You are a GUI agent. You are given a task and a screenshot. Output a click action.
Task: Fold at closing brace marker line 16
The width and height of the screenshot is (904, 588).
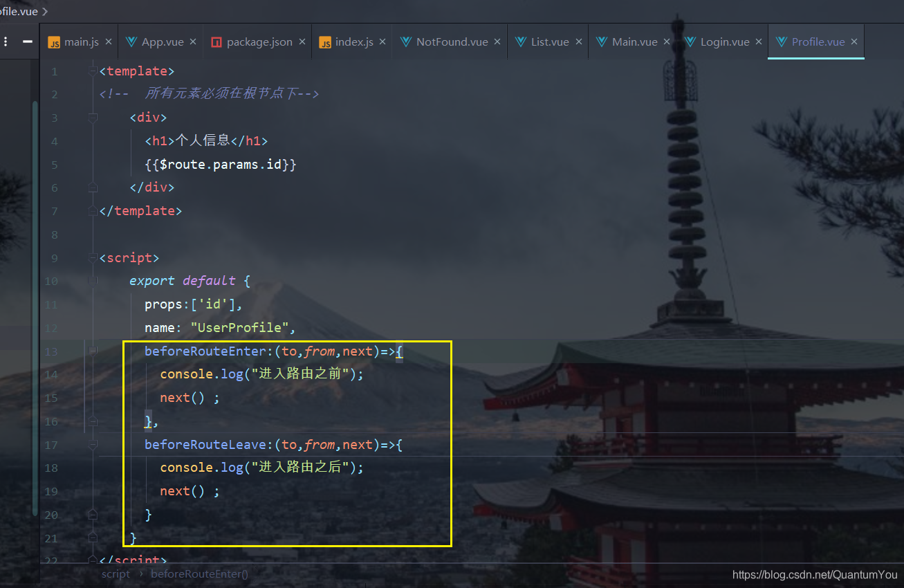click(92, 421)
